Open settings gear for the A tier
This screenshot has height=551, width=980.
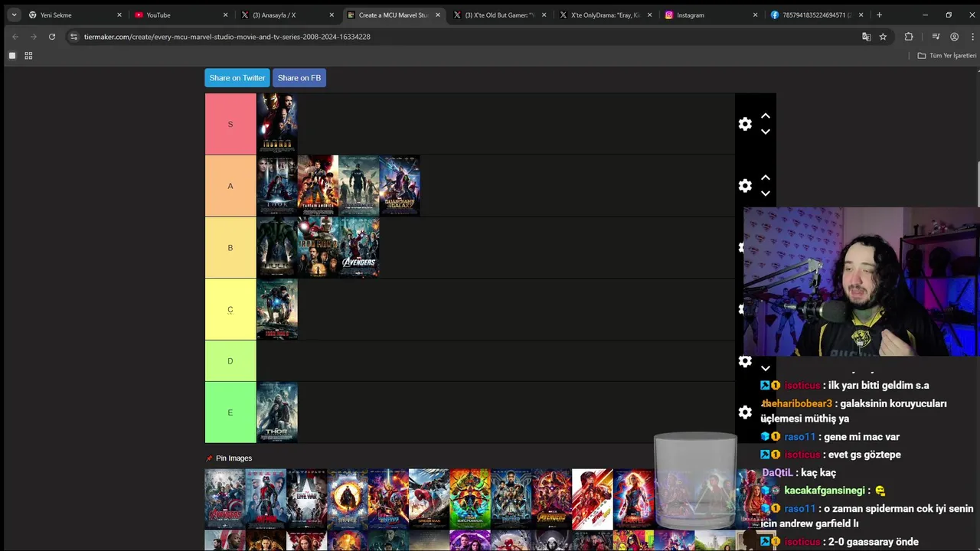tap(745, 186)
